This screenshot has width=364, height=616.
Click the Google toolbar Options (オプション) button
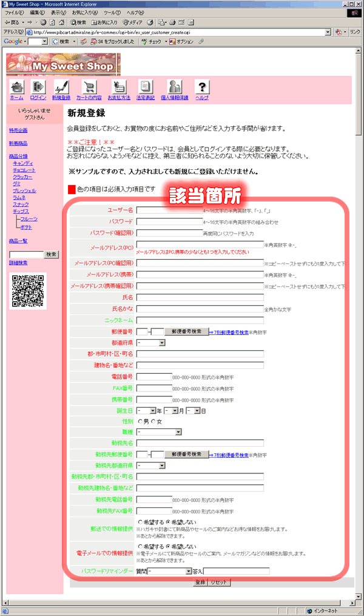(181, 41)
